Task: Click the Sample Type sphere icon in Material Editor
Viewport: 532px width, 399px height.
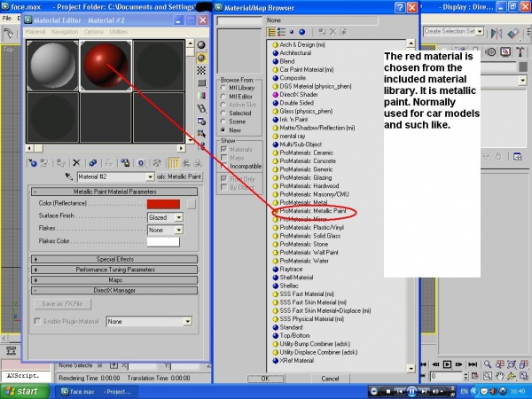Action: 201,45
